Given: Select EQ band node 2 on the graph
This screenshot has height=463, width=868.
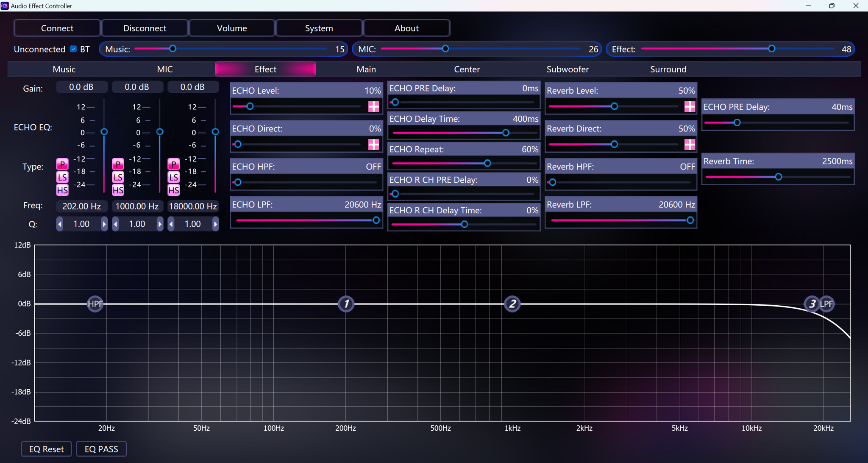Looking at the screenshot, I should (512, 304).
